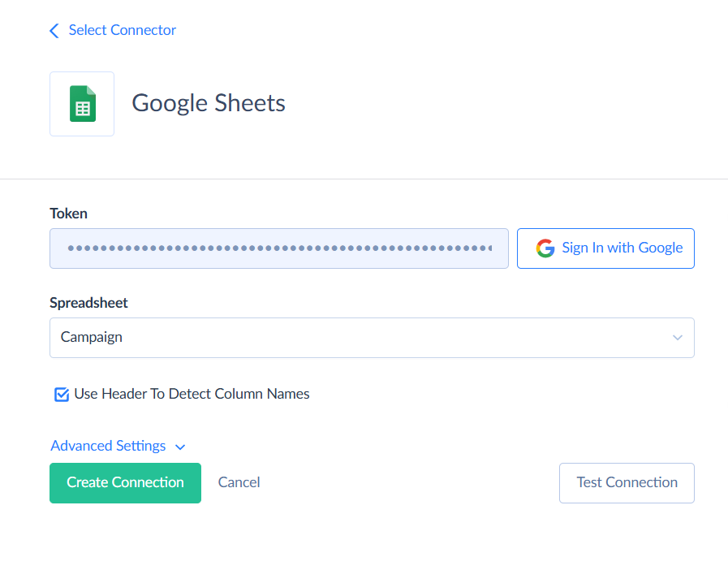Expand Advanced Settings
728x583 pixels.
click(x=108, y=446)
